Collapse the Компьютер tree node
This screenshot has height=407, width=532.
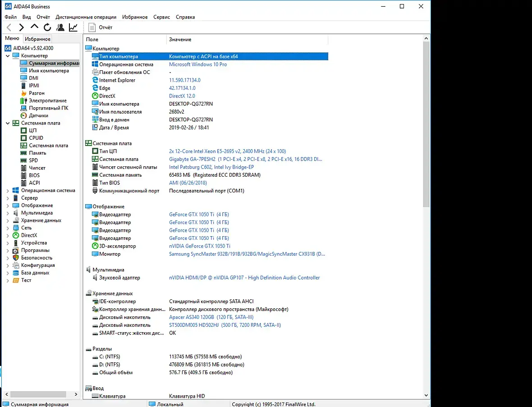(x=8, y=55)
